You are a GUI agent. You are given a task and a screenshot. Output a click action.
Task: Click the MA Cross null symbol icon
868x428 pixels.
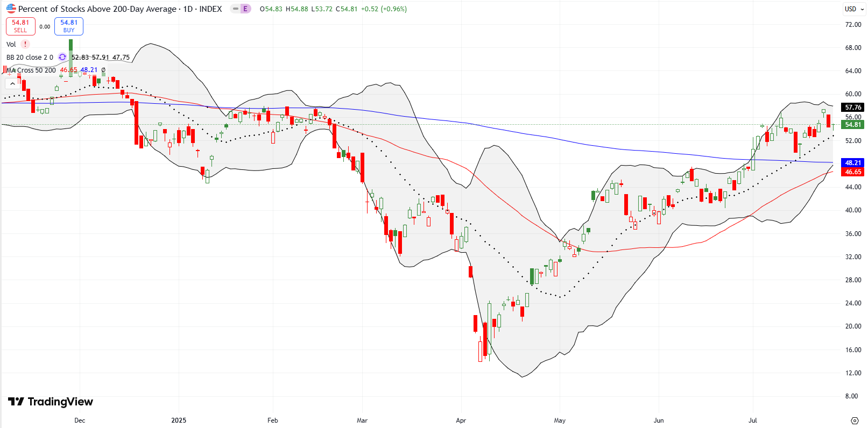click(x=103, y=70)
